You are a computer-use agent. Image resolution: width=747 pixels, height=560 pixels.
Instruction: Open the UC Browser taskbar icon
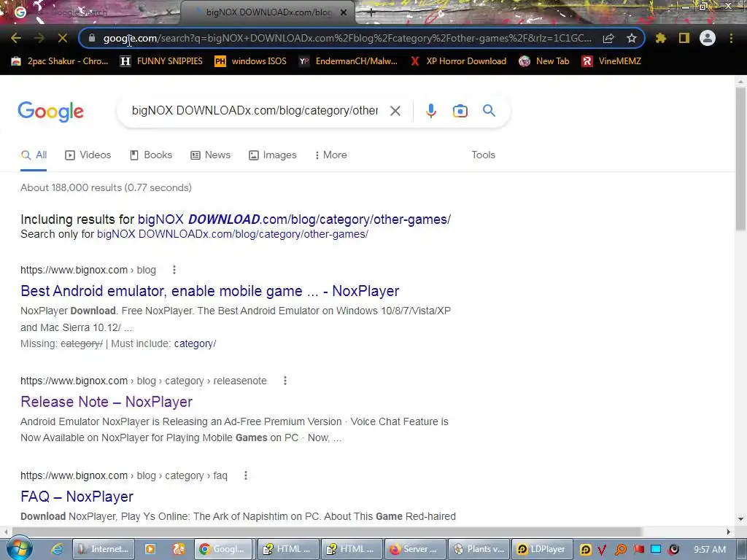pos(179,549)
